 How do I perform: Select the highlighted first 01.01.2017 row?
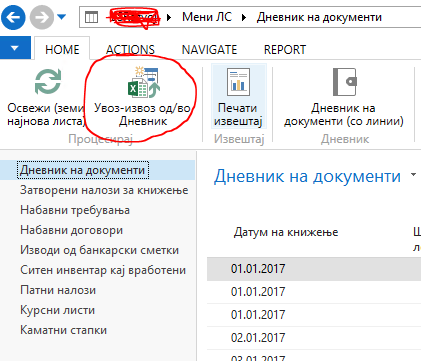(314, 269)
